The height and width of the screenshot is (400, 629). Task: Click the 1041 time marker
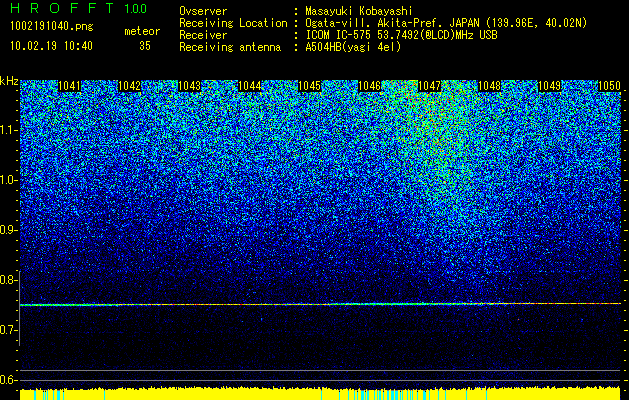69,86
